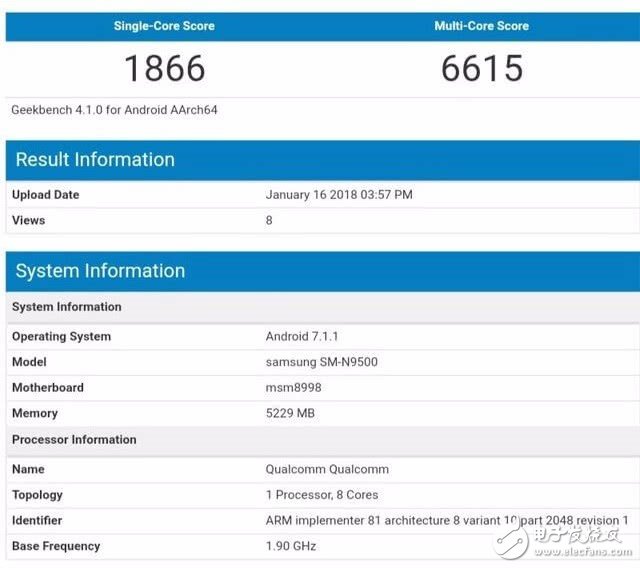Click the Operating System row label

click(x=61, y=337)
